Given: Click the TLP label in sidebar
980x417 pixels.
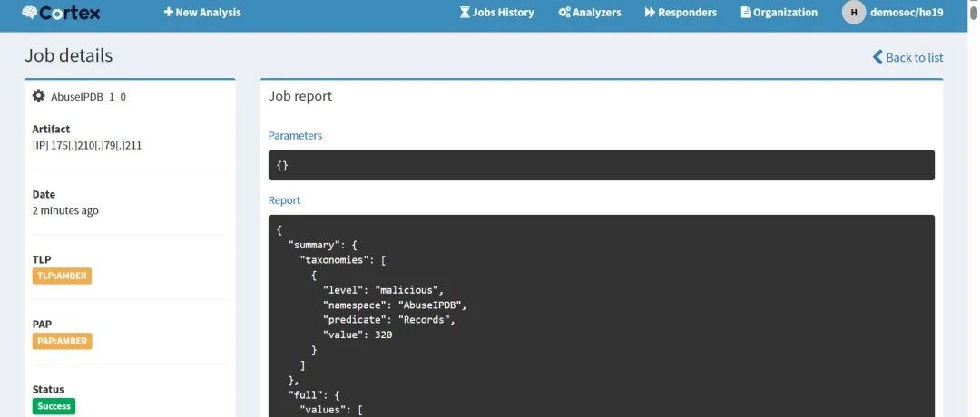Looking at the screenshot, I should point(42,259).
